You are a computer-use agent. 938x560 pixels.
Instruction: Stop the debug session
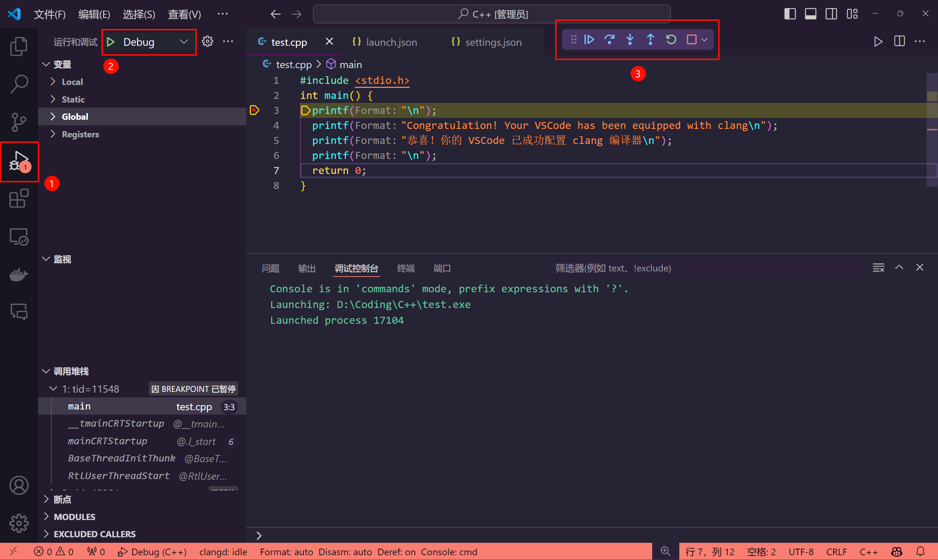coord(691,39)
